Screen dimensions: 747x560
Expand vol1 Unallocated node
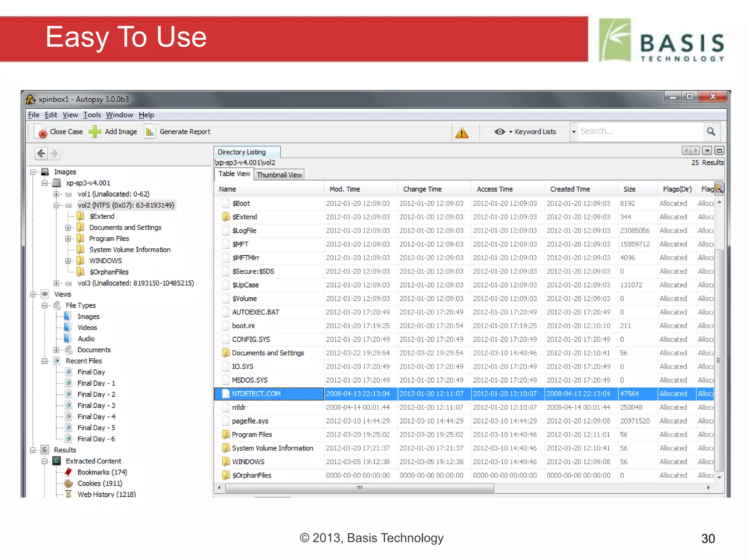56,194
